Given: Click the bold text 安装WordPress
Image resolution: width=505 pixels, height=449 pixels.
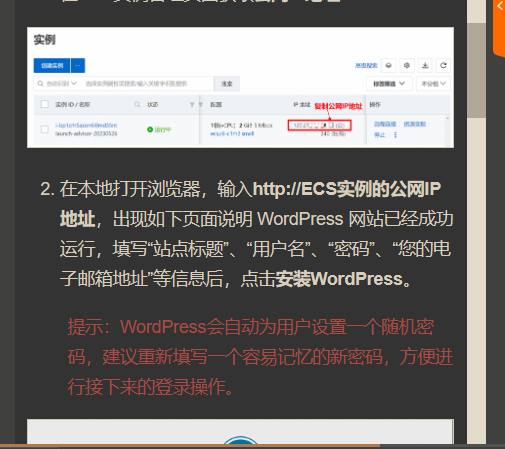Looking at the screenshot, I should [339, 279].
